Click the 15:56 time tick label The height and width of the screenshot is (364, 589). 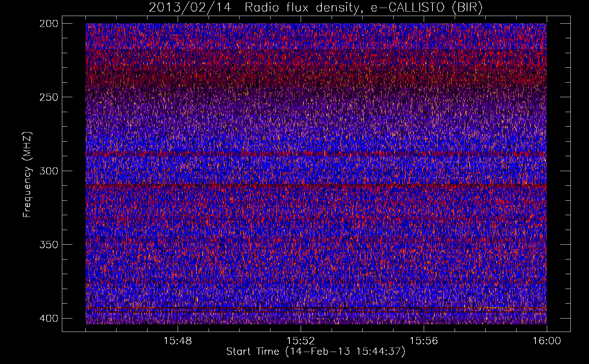(x=424, y=341)
